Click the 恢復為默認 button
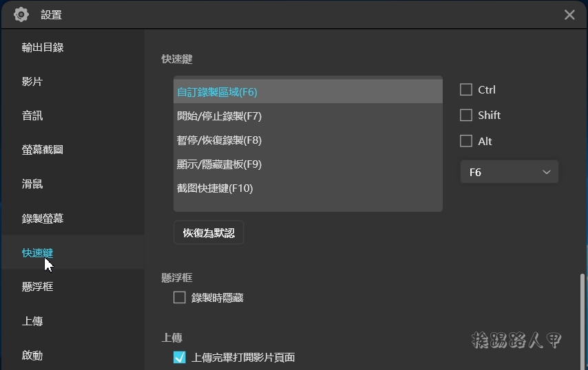The image size is (588, 370). click(209, 232)
